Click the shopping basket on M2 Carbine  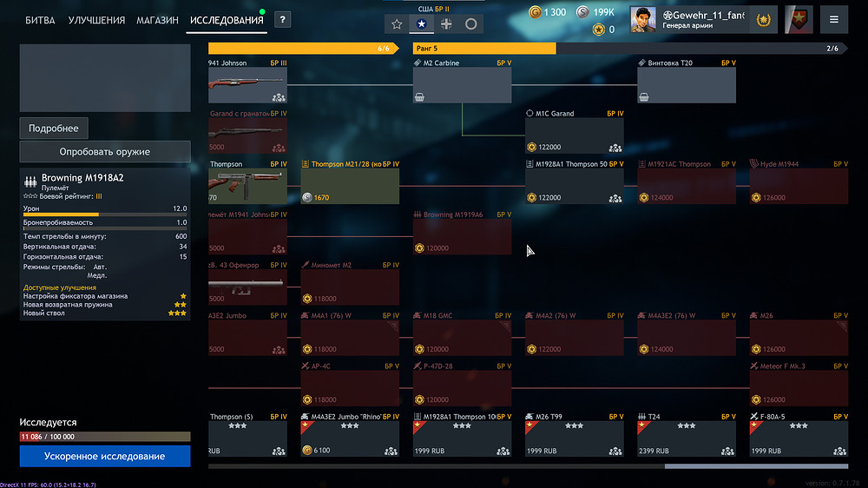pyautogui.click(x=421, y=97)
